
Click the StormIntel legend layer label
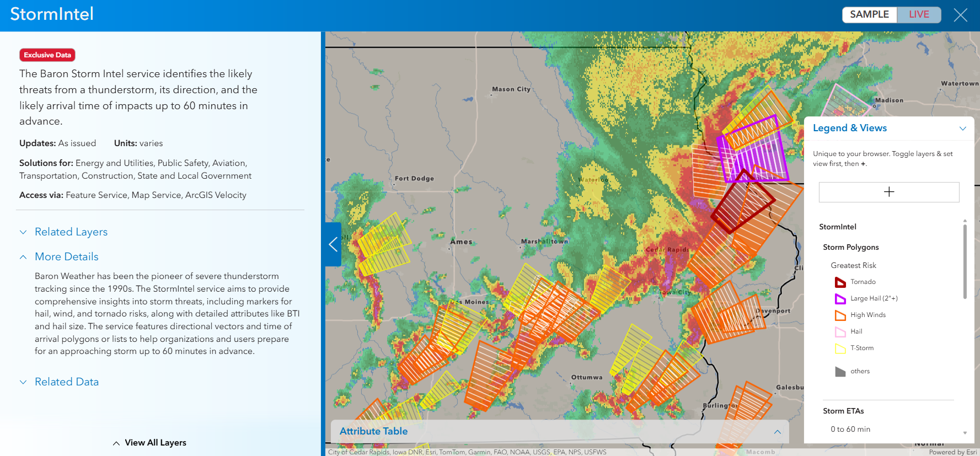[838, 227]
